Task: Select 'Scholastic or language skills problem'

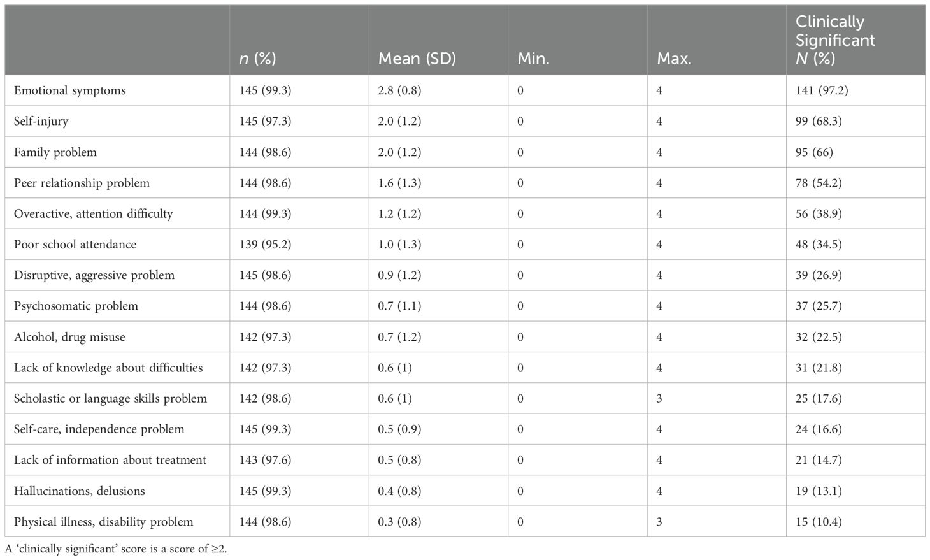Action: click(x=110, y=399)
